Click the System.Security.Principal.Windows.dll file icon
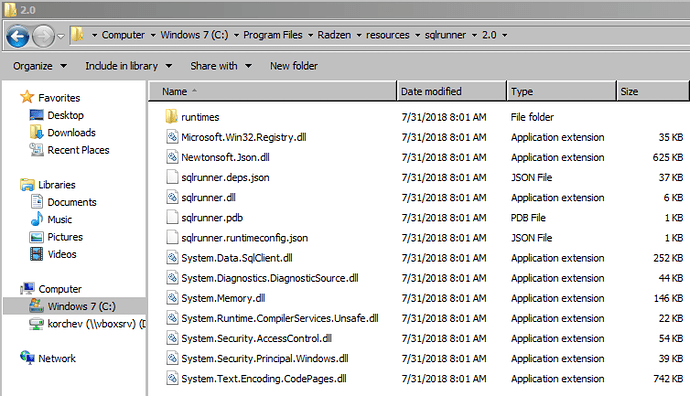This screenshot has width=690, height=396. coord(172,358)
